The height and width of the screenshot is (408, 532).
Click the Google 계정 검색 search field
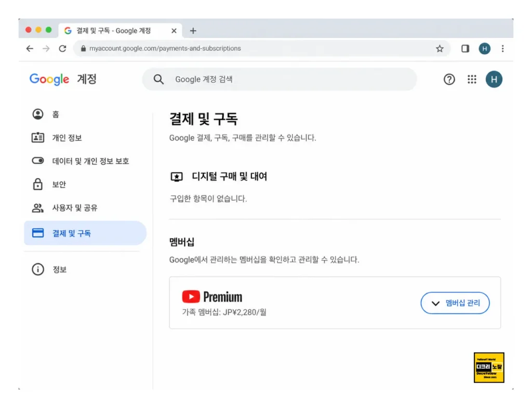[x=279, y=79]
